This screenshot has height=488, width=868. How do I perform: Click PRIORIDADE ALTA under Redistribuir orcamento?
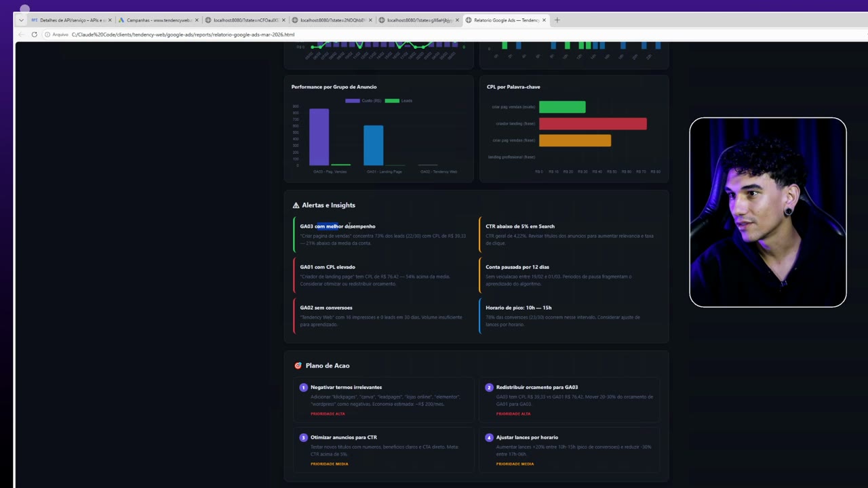pos(513,414)
